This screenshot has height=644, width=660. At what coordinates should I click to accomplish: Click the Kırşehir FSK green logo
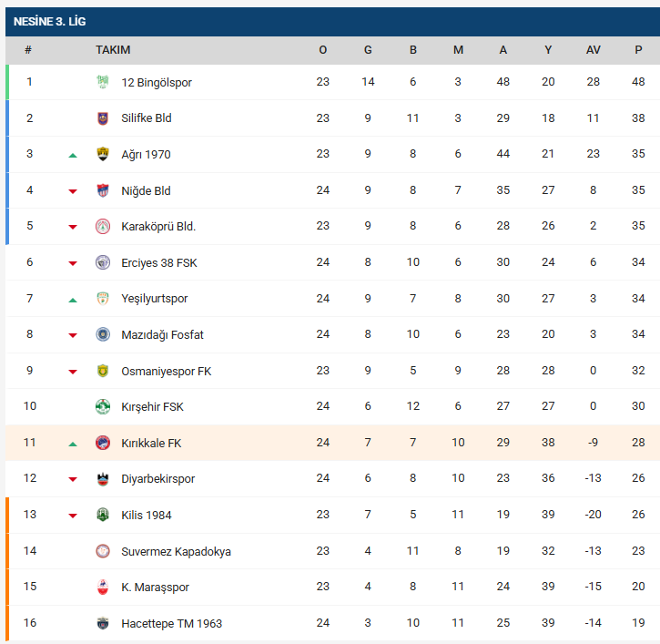(x=103, y=406)
